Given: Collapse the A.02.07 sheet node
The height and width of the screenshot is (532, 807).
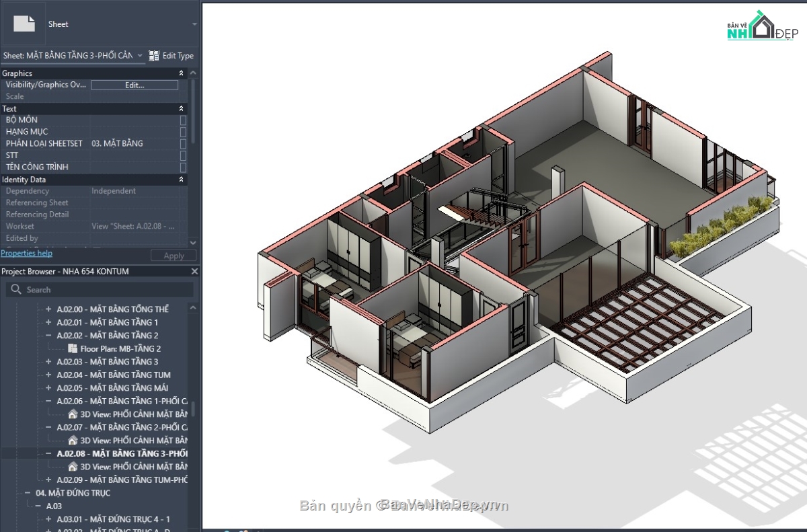Looking at the screenshot, I should click(x=48, y=427).
